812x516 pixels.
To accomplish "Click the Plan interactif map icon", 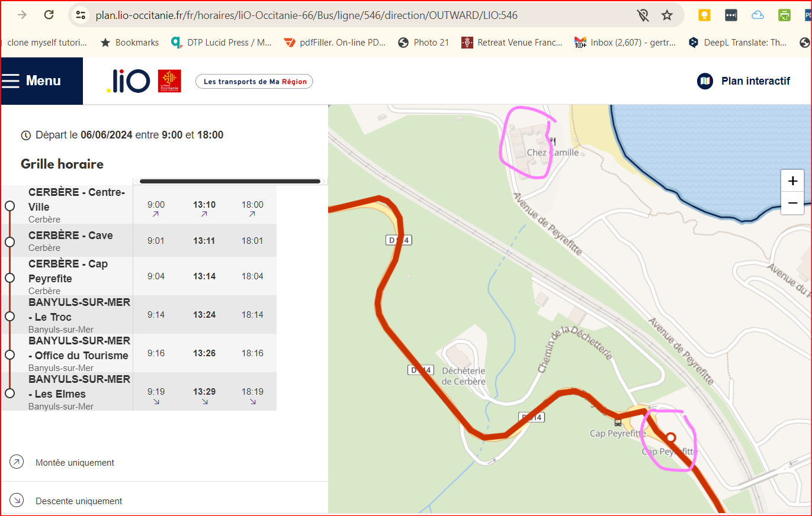I will pyautogui.click(x=705, y=81).
